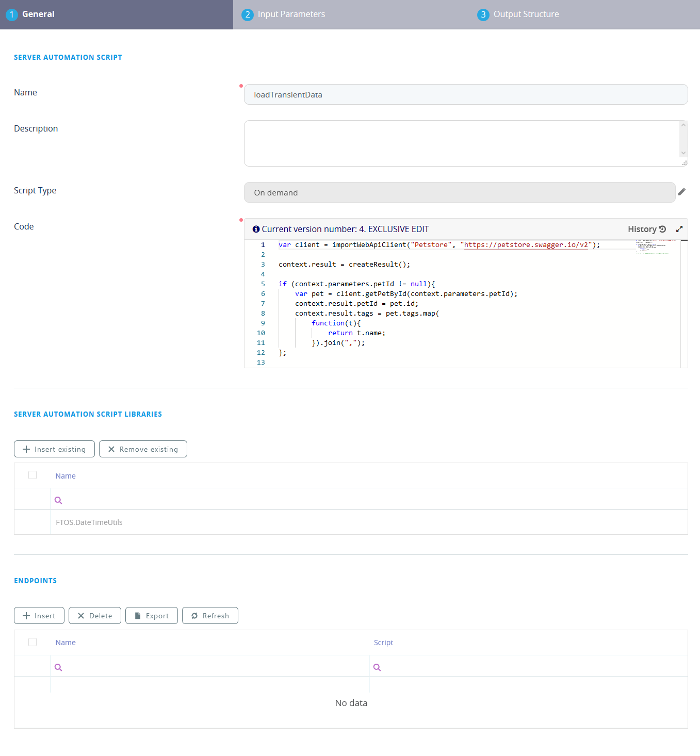
Task: Click the pencil icon beside Script Type
Action: 681,192
